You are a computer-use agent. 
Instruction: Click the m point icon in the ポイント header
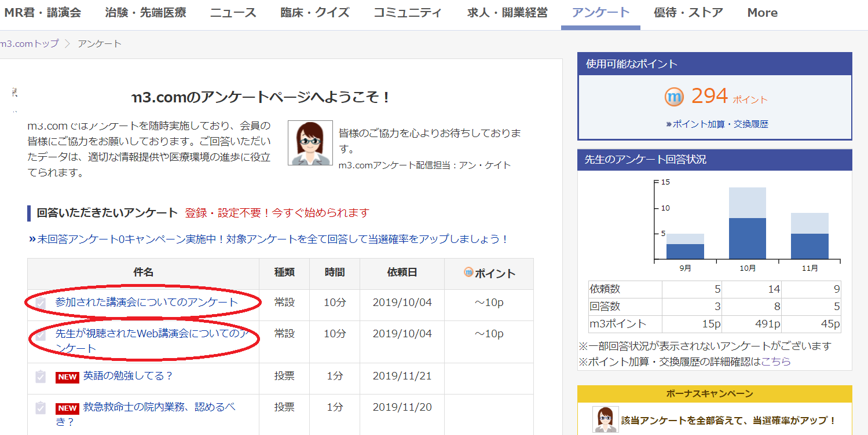468,272
